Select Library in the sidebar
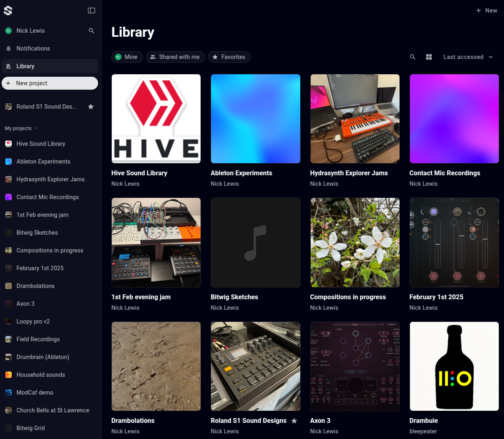Screen dimensions: 504x439 click(25, 66)
